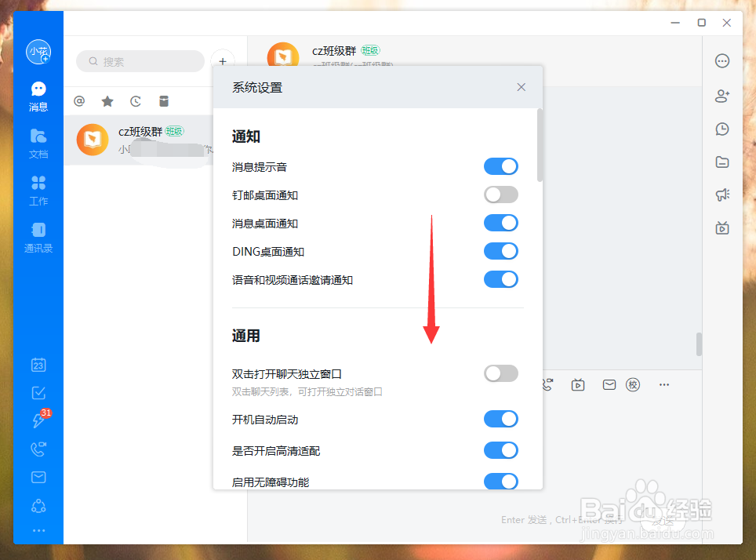The height and width of the screenshot is (560, 756).
Task: Toggle 启用无障碍功能 switch
Action: (501, 481)
